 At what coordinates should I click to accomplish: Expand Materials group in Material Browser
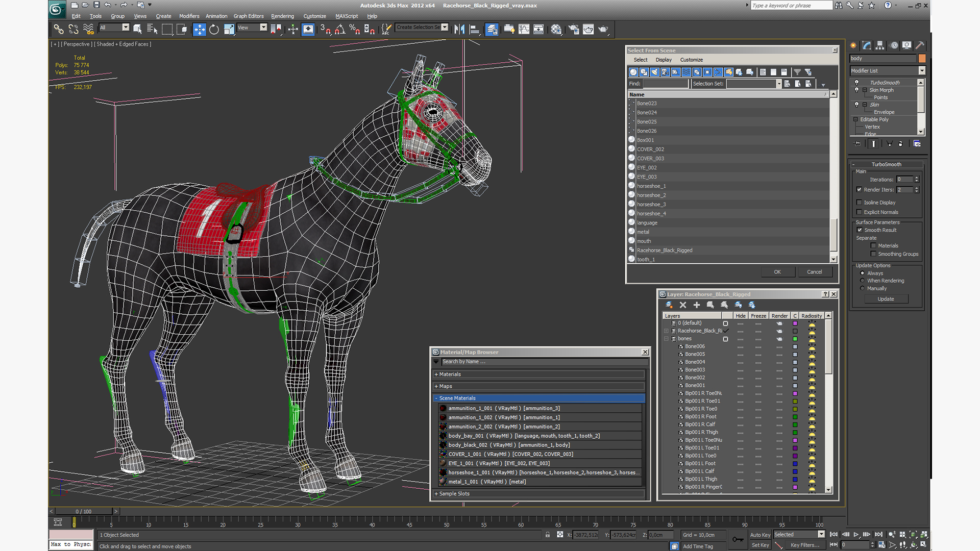[538, 374]
